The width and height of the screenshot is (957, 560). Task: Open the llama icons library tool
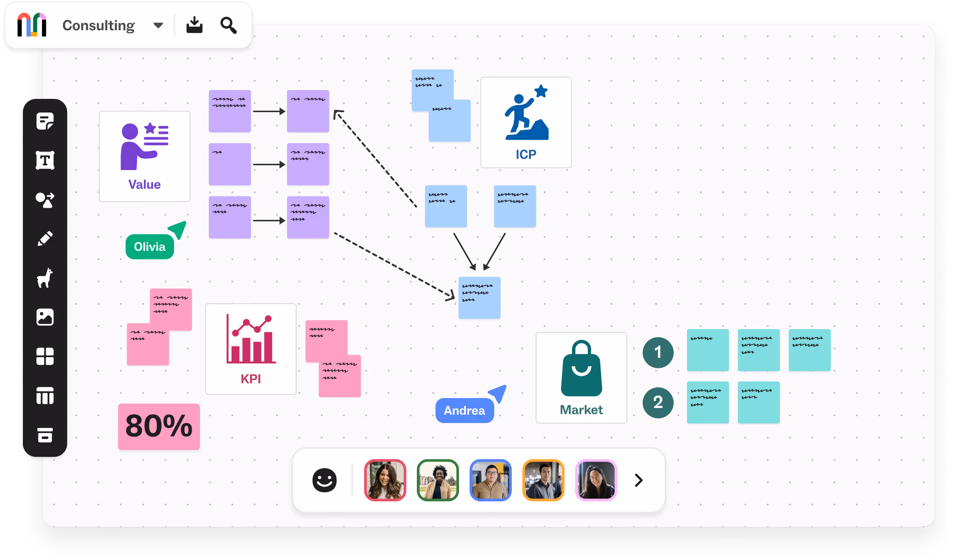coord(45,278)
